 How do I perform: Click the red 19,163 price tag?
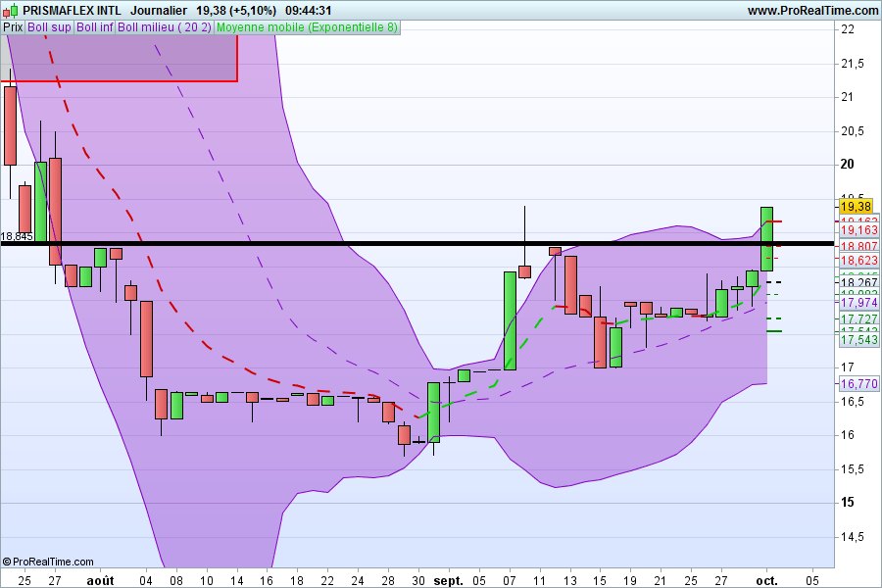point(858,229)
